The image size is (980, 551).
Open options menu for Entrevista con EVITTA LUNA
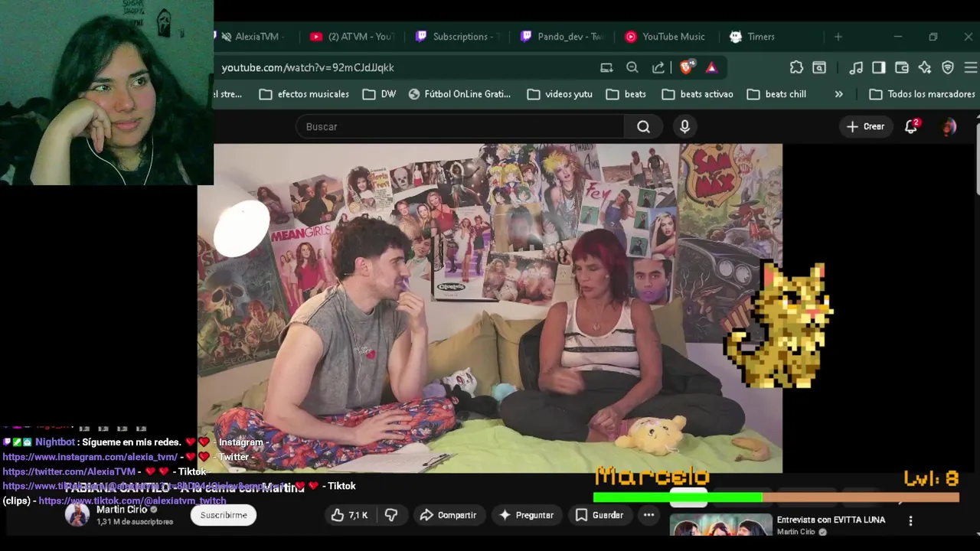pos(910,520)
